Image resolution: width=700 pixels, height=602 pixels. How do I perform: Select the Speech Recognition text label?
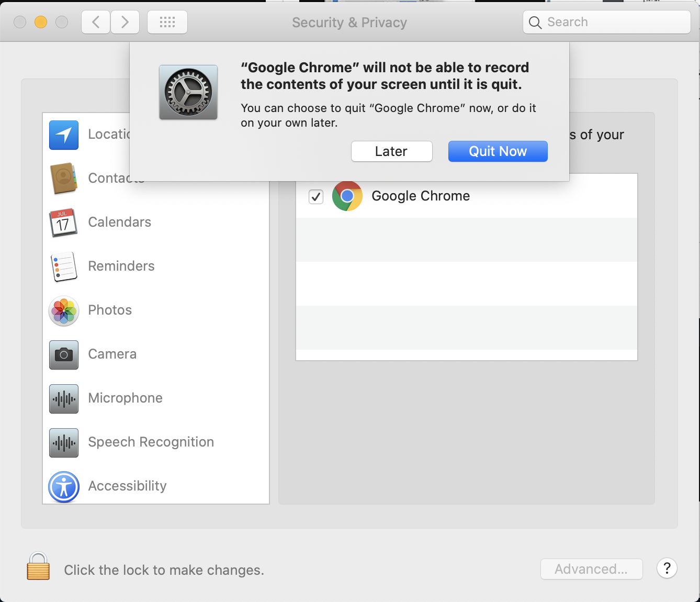pyautogui.click(x=151, y=442)
